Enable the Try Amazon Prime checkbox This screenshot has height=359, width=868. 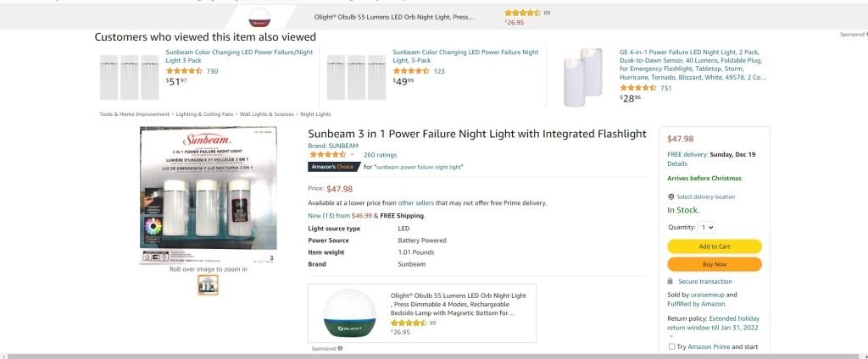(671, 346)
